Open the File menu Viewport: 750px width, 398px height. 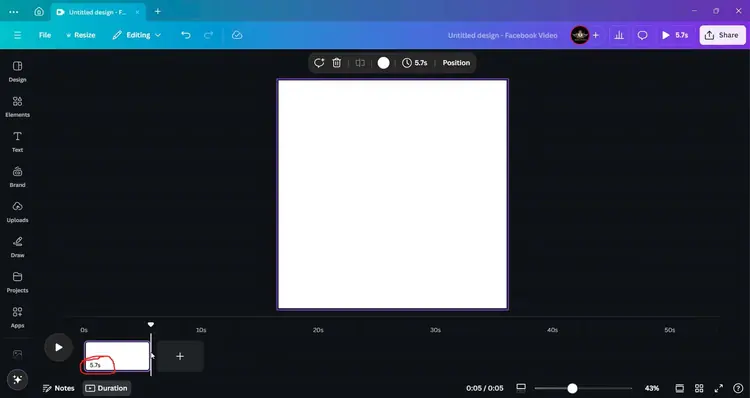(45, 35)
